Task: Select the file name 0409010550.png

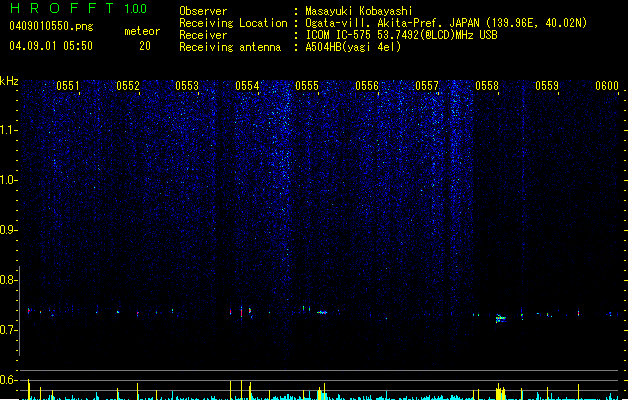Action: click(x=51, y=26)
